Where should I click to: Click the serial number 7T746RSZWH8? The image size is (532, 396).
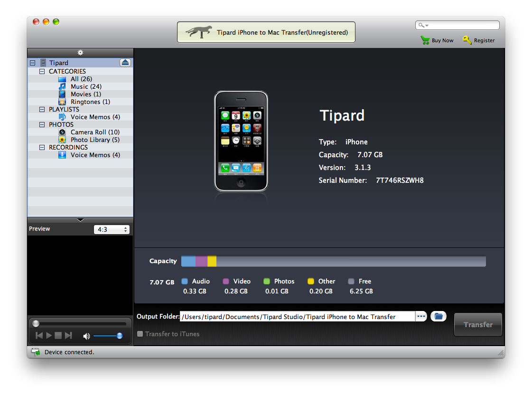pos(400,180)
